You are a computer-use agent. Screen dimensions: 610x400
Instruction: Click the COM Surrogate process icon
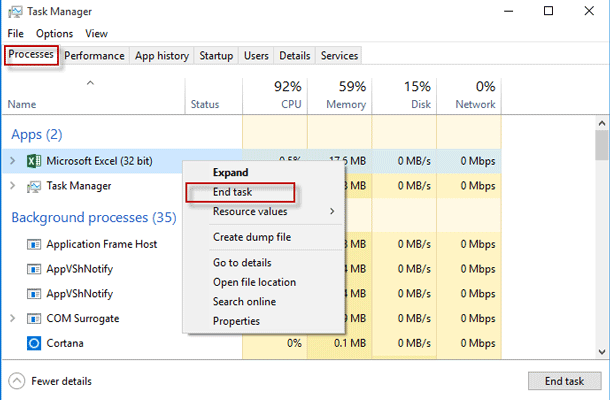pyautogui.click(x=33, y=318)
